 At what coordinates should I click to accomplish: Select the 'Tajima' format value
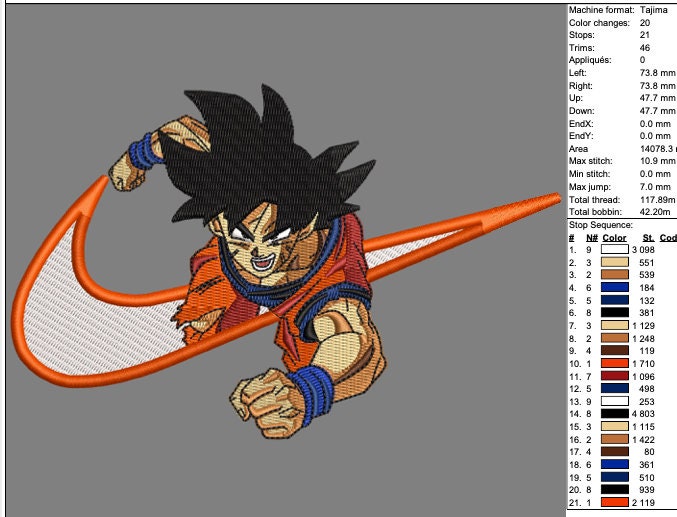point(654,10)
